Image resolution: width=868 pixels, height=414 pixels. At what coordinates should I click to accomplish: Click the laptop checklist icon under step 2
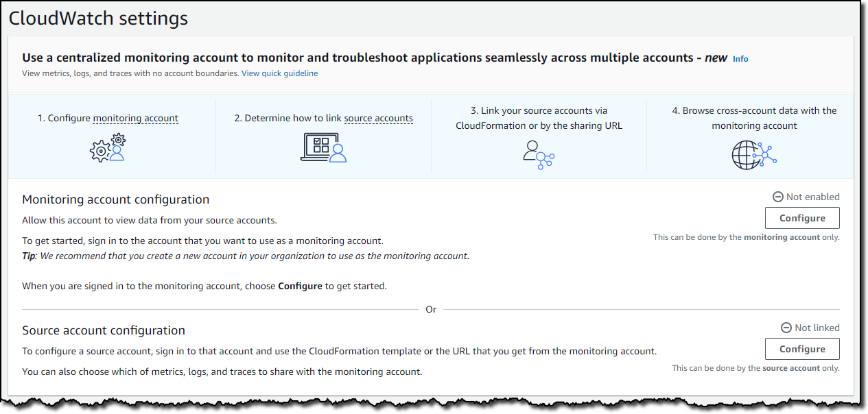(x=323, y=147)
